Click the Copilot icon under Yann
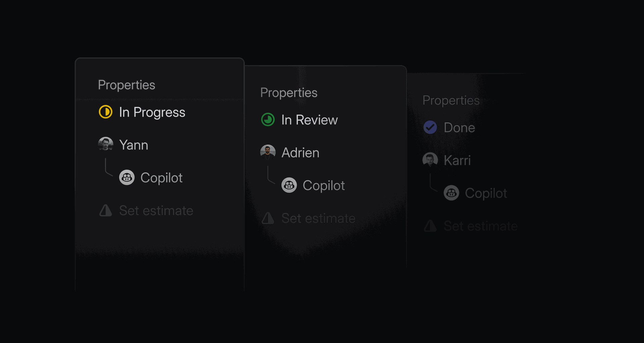 click(127, 178)
